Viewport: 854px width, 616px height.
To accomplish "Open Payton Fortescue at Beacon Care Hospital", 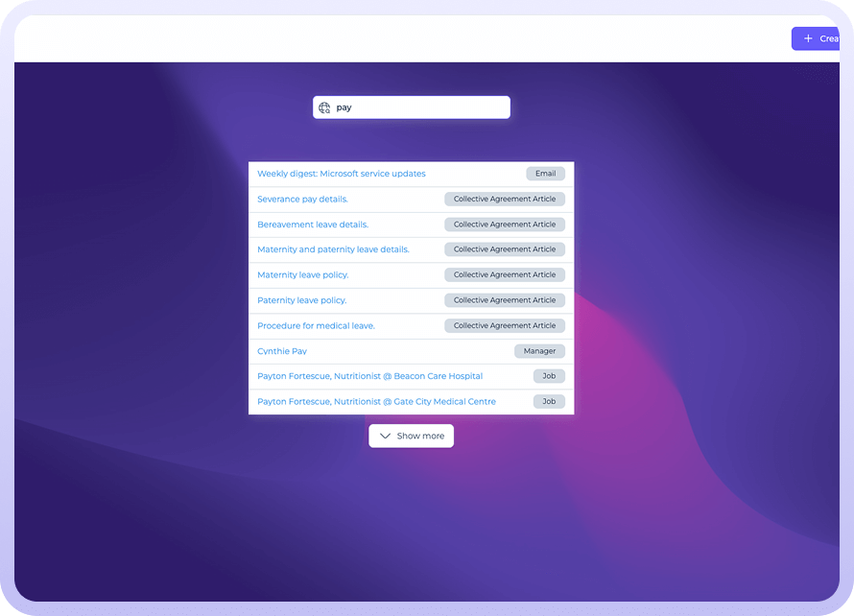I will (369, 376).
